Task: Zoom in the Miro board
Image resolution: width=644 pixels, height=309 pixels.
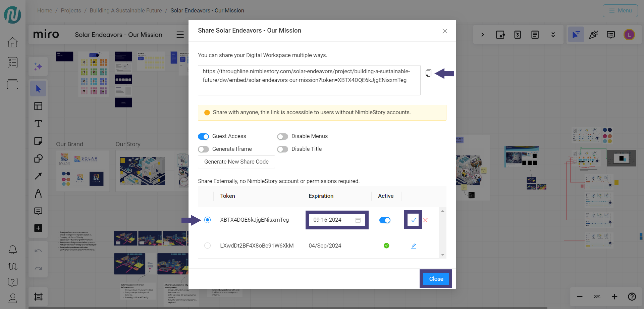Action: pyautogui.click(x=614, y=297)
